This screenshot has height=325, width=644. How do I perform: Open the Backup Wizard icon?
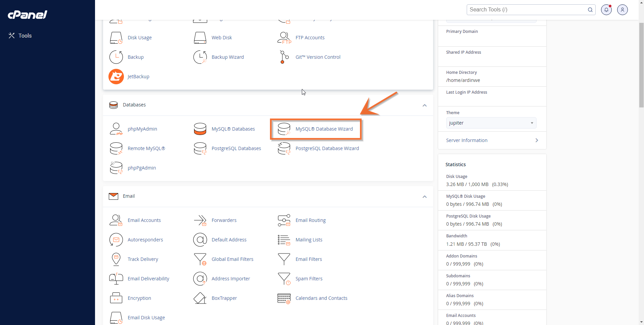(x=200, y=57)
